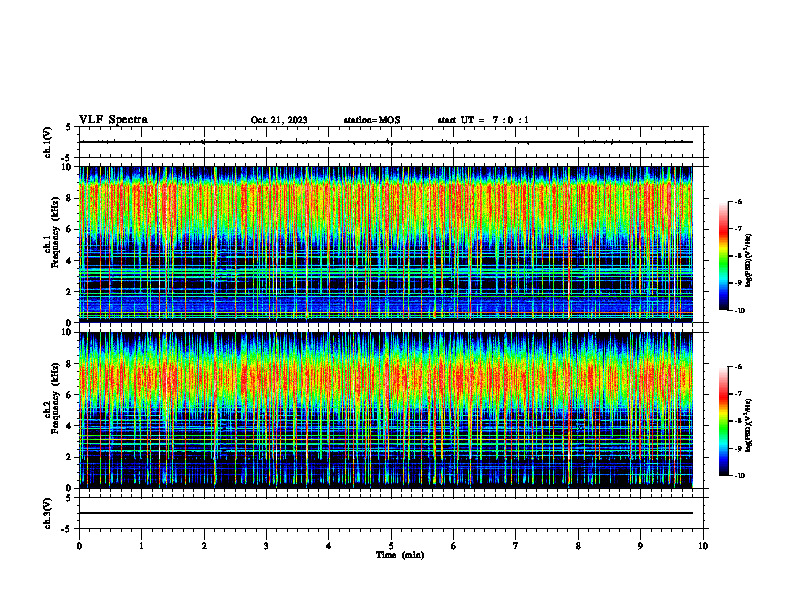The width and height of the screenshot is (792, 612).
Task: Click the "station=MOS" label
Action: coord(372,120)
